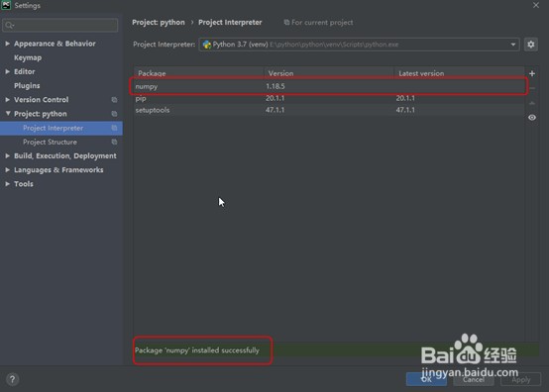
Task: Click the copy icon next to Project Structure
Action: [114, 142]
